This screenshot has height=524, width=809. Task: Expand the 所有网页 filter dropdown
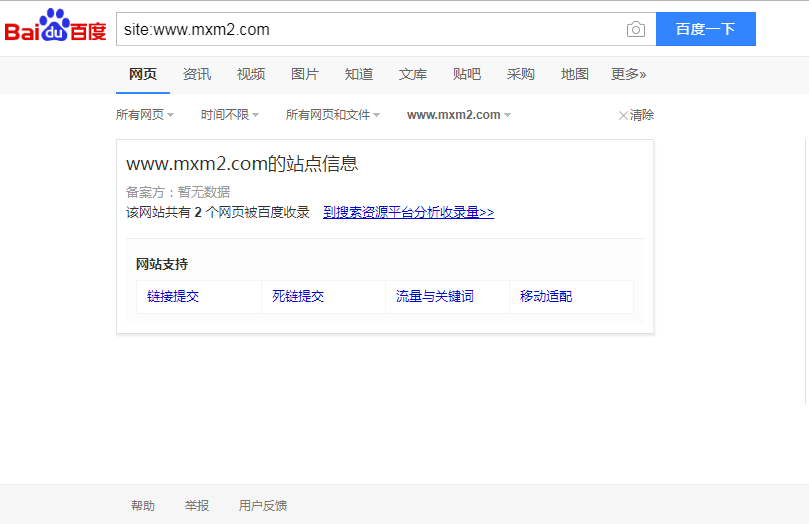tap(145, 115)
